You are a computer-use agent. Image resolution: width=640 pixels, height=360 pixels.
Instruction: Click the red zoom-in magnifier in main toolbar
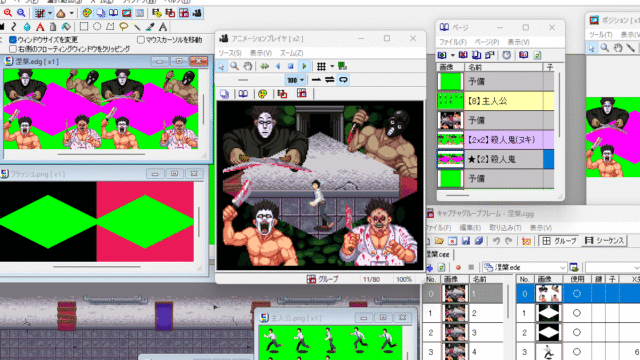click(8, 13)
